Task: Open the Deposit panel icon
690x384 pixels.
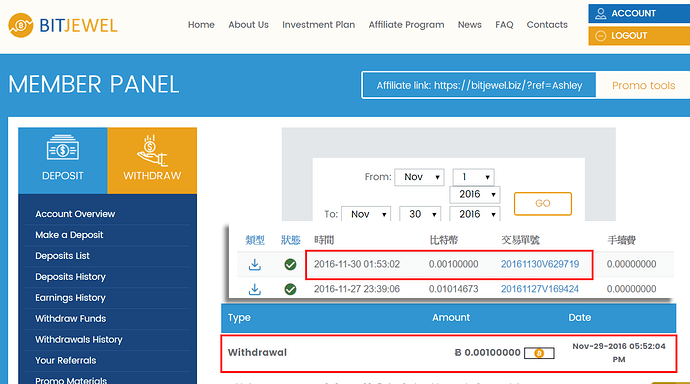Action: (x=62, y=147)
